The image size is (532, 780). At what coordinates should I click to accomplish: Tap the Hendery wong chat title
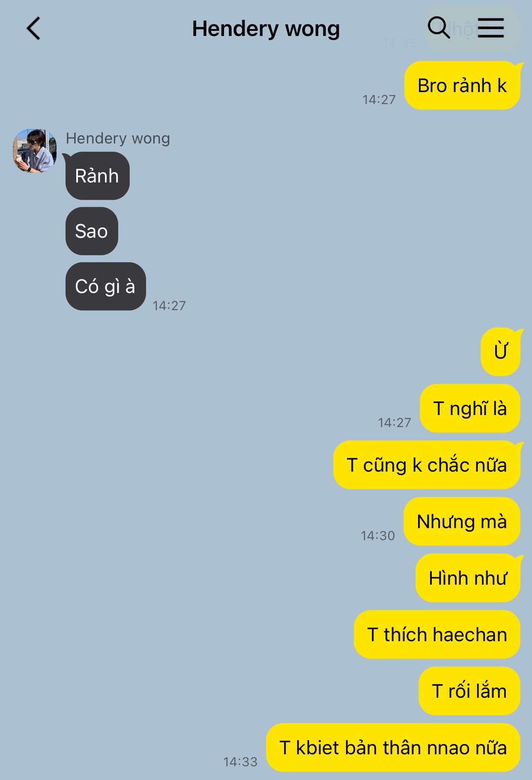click(266, 29)
